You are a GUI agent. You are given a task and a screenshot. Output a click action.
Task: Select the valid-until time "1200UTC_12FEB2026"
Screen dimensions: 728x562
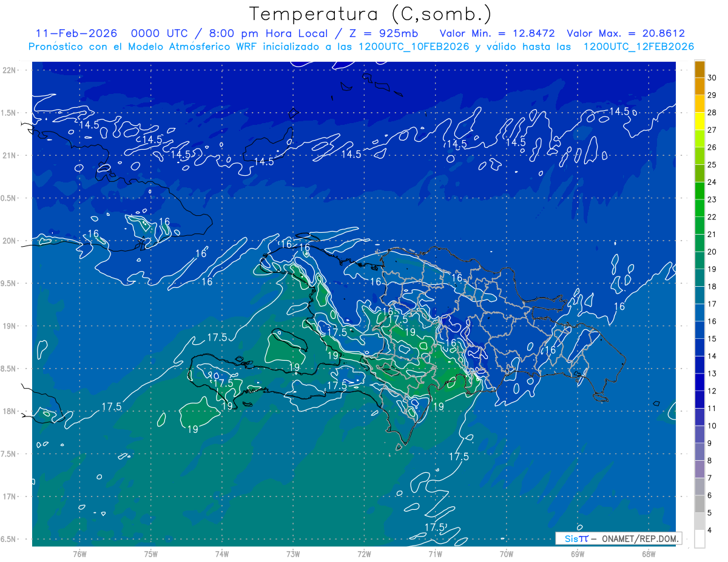[x=638, y=47]
